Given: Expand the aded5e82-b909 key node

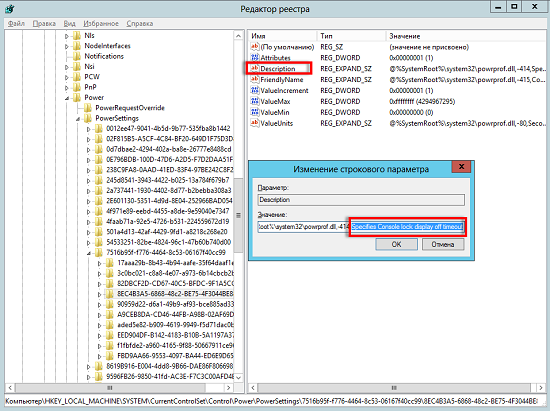Looking at the screenshot, I should pyautogui.click(x=100, y=325).
